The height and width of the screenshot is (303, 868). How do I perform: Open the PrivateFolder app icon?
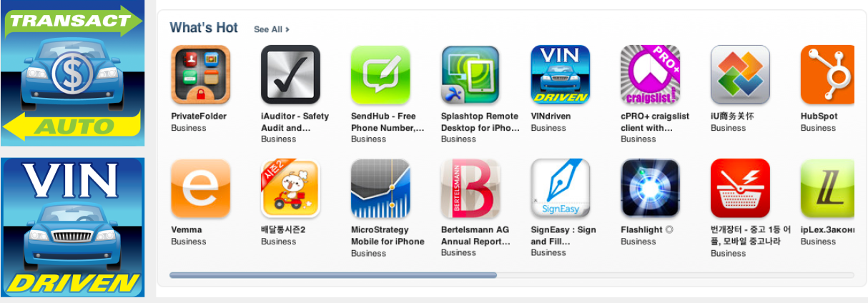pyautogui.click(x=201, y=75)
